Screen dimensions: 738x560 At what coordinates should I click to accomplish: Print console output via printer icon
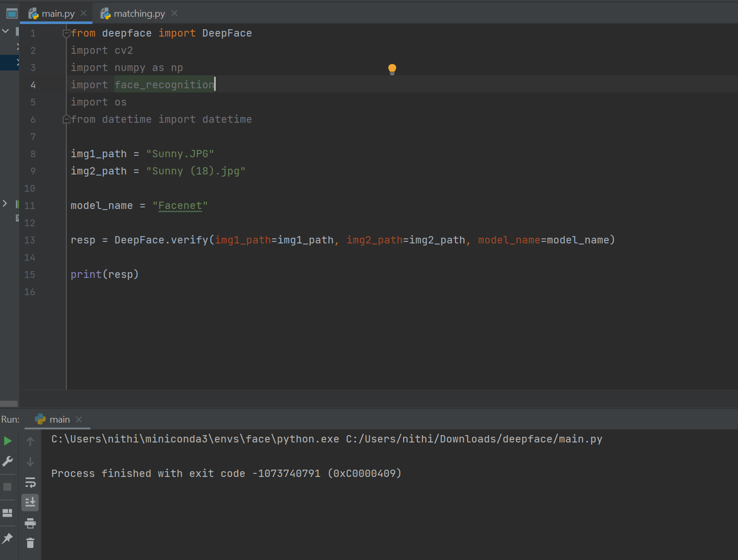coord(30,523)
